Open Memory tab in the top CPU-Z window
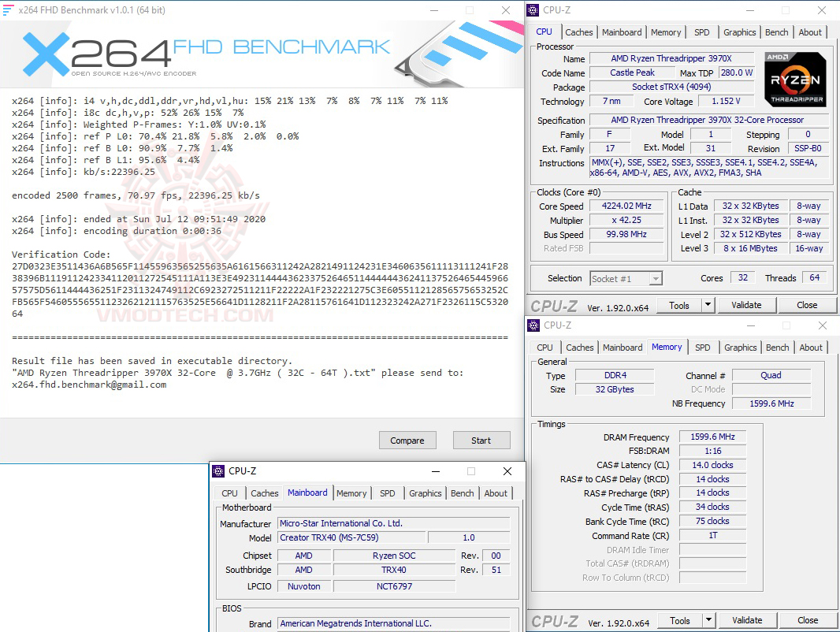Viewport: 840px width, 632px height. click(x=666, y=32)
